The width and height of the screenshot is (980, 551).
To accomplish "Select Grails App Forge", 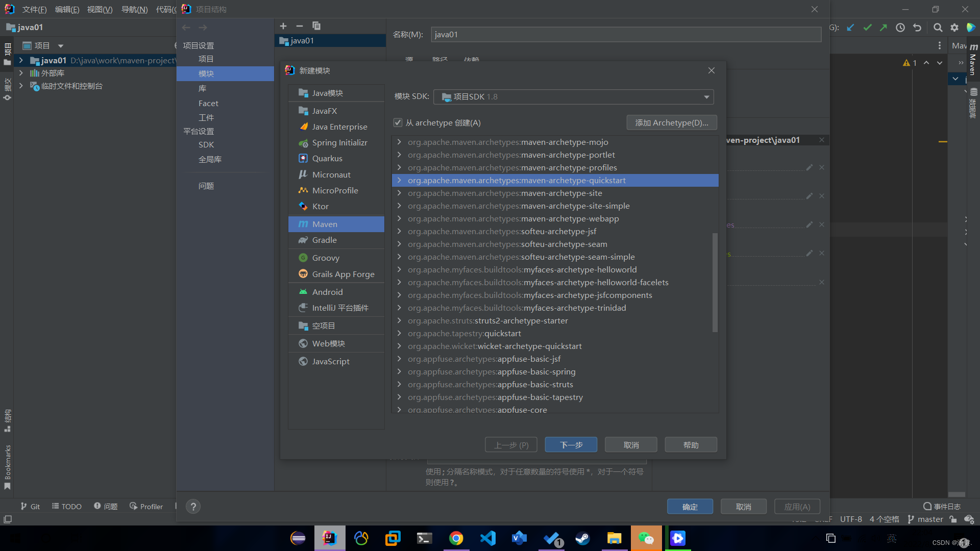I will [336, 274].
